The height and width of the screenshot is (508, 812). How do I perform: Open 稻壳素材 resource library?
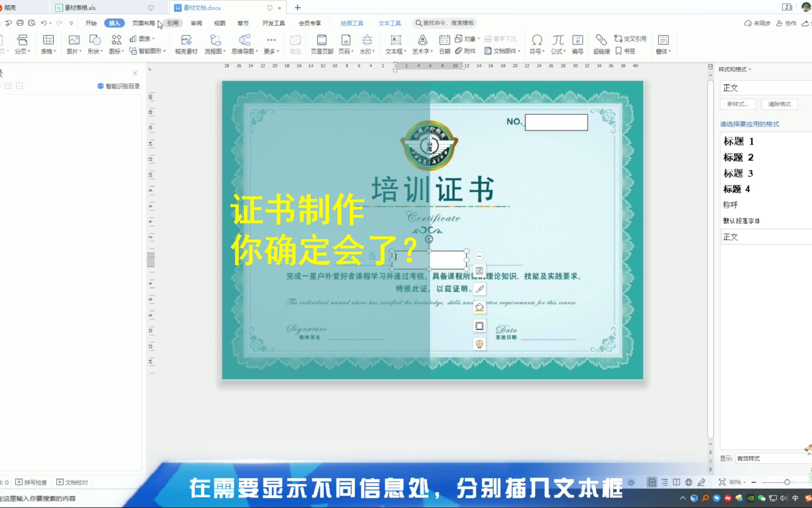pos(186,44)
